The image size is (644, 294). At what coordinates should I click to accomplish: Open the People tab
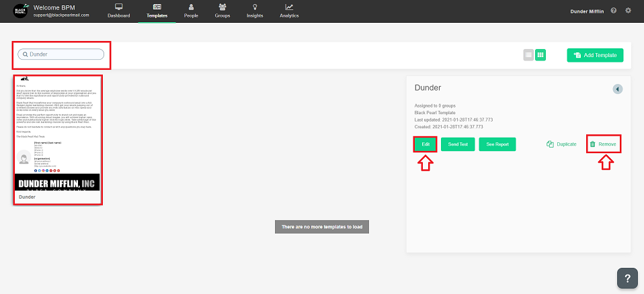tap(191, 11)
